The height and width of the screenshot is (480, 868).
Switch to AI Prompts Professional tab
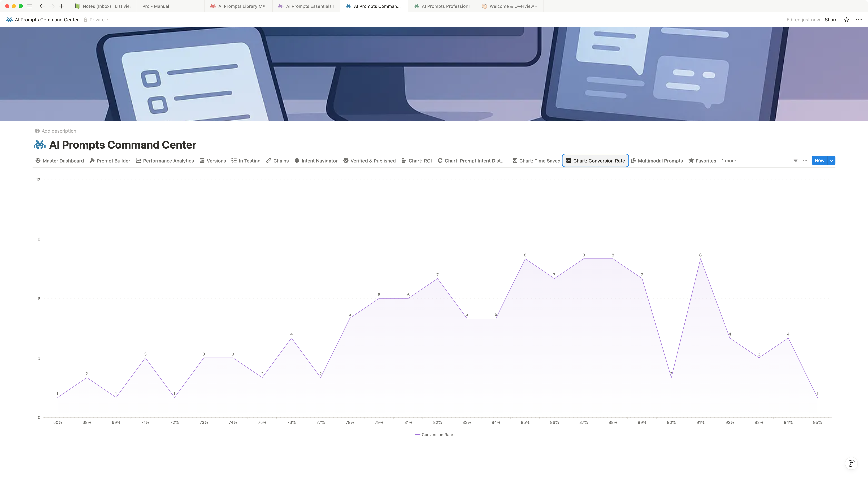click(x=442, y=6)
